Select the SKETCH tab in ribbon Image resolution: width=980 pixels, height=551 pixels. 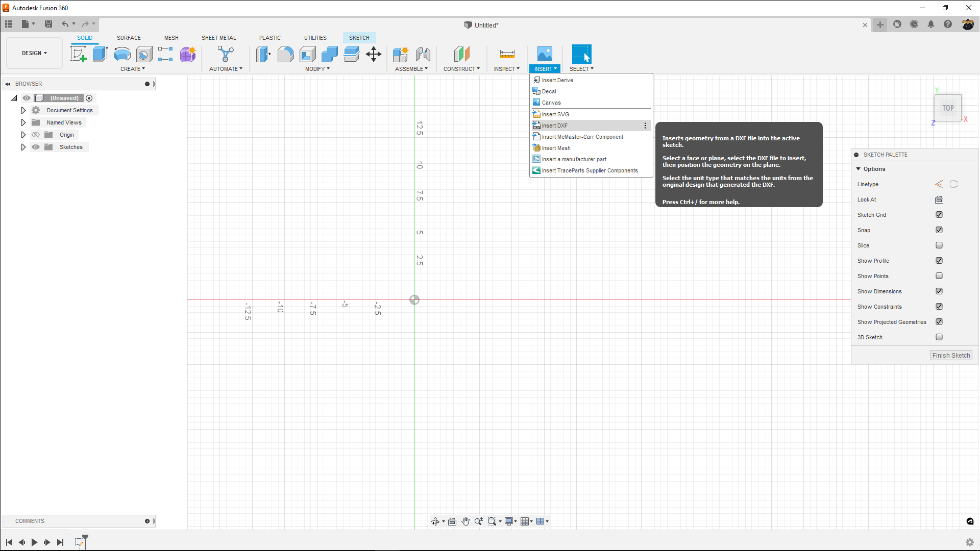359,38
